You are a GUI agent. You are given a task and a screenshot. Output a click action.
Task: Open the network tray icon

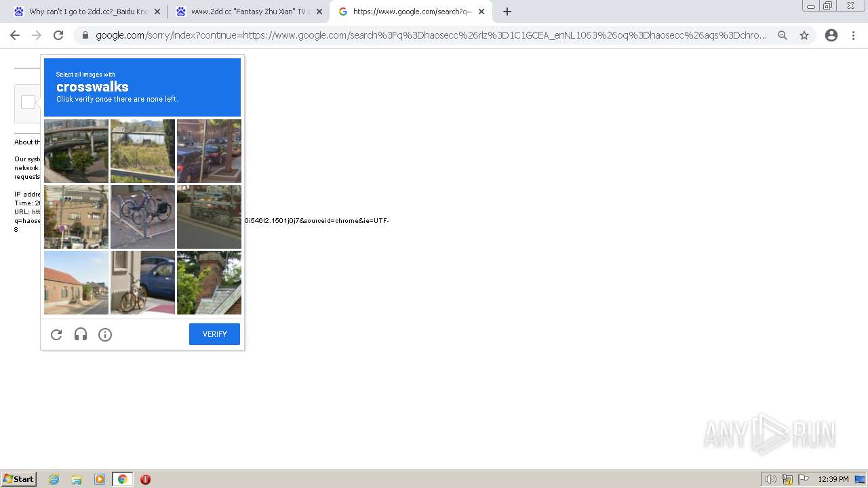(x=787, y=479)
